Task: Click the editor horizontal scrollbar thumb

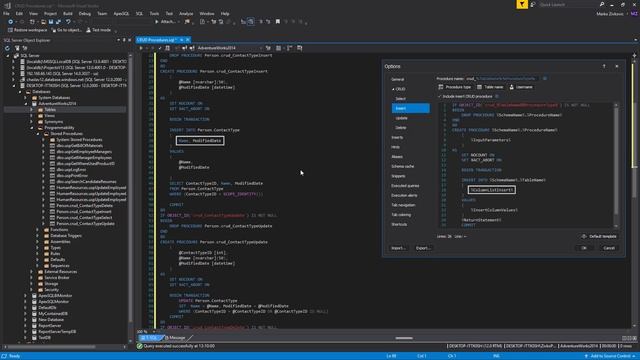Action: [404, 338]
